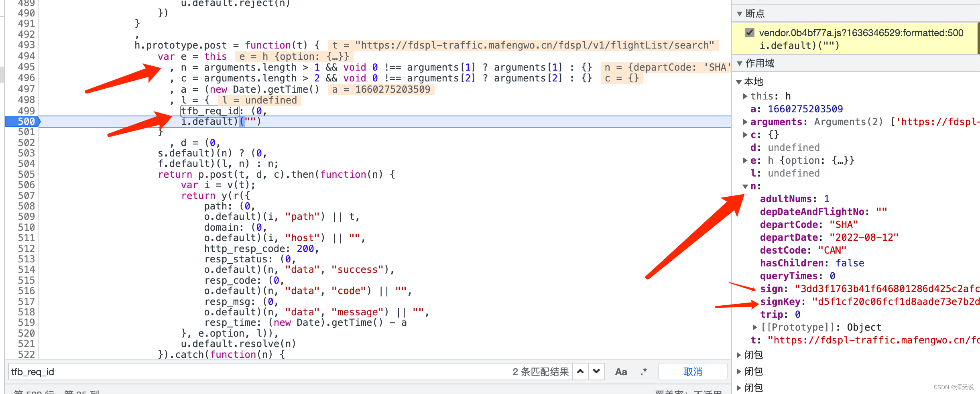This screenshot has height=394, width=980.
Task: Expand the first 闭包 closure scope
Action: coord(739,355)
